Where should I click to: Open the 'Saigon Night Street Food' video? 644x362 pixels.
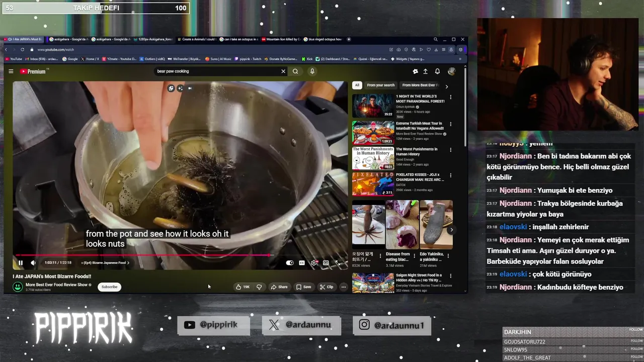click(x=373, y=283)
